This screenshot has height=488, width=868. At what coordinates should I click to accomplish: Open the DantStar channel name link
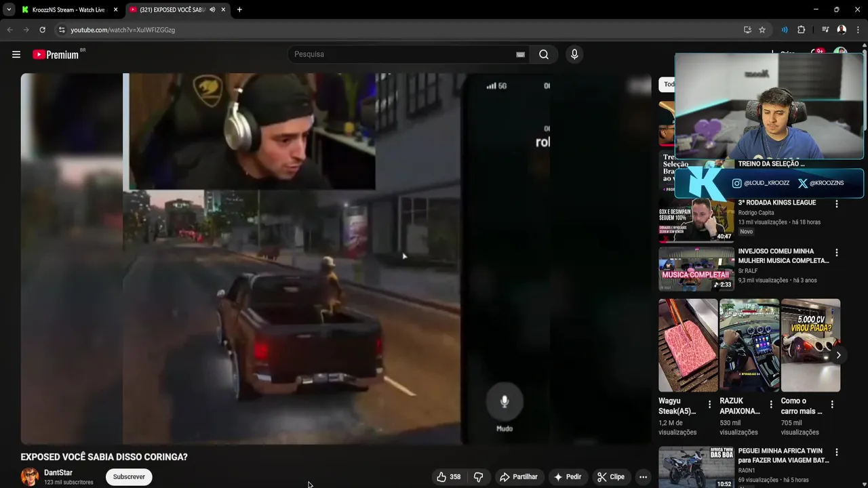coord(58,472)
